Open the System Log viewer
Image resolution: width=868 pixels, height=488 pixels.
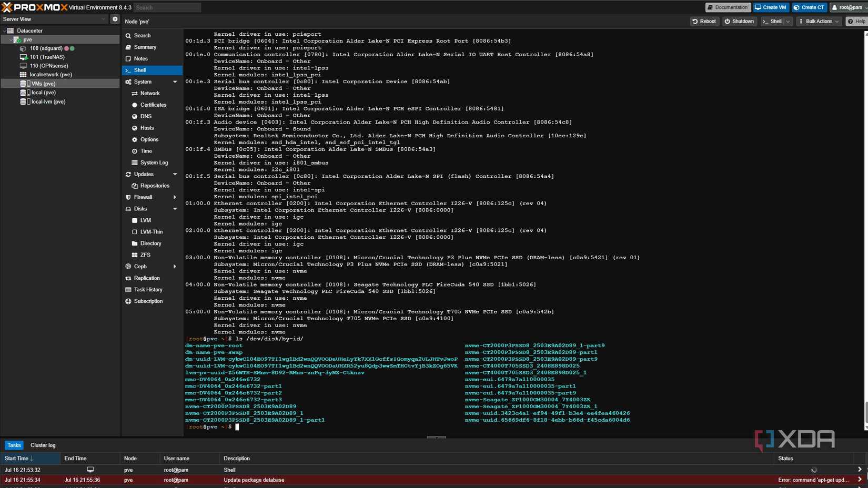point(154,163)
